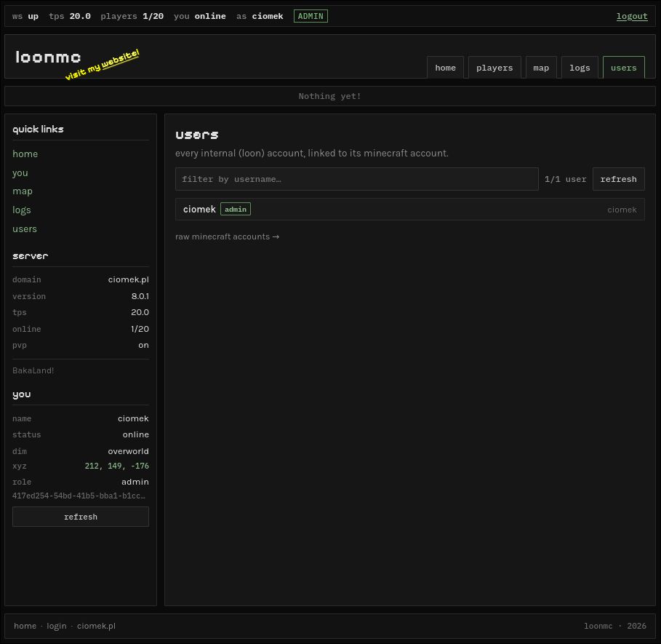Click 'tps 20.0' in the top status bar

[70, 16]
